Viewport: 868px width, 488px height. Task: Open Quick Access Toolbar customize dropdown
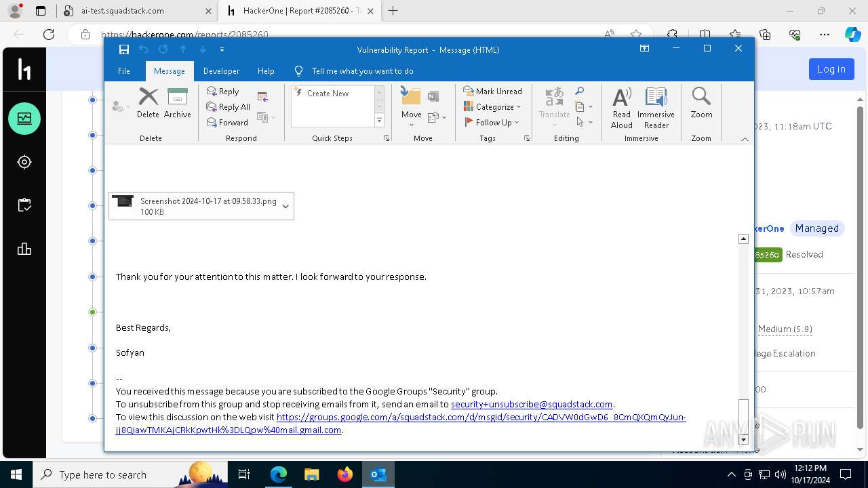point(222,49)
